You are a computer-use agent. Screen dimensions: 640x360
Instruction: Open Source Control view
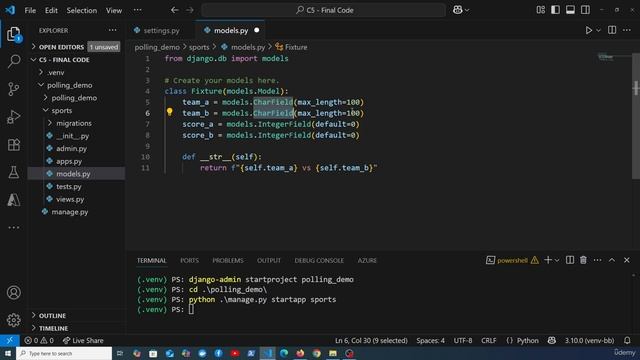point(14,89)
